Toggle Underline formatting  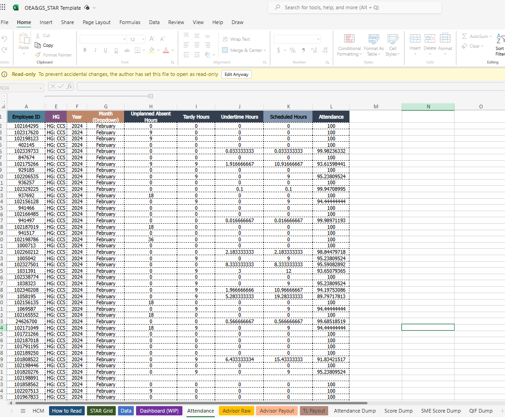pos(106,50)
